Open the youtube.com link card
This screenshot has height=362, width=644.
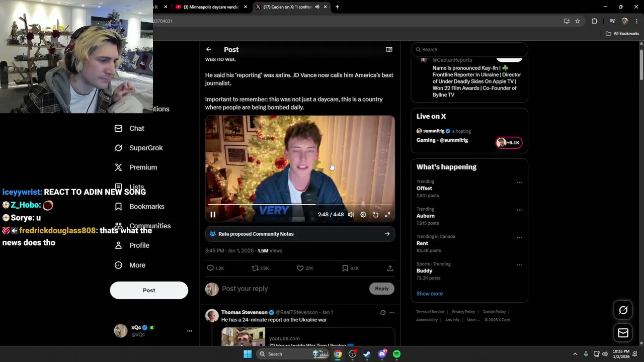[308, 337]
